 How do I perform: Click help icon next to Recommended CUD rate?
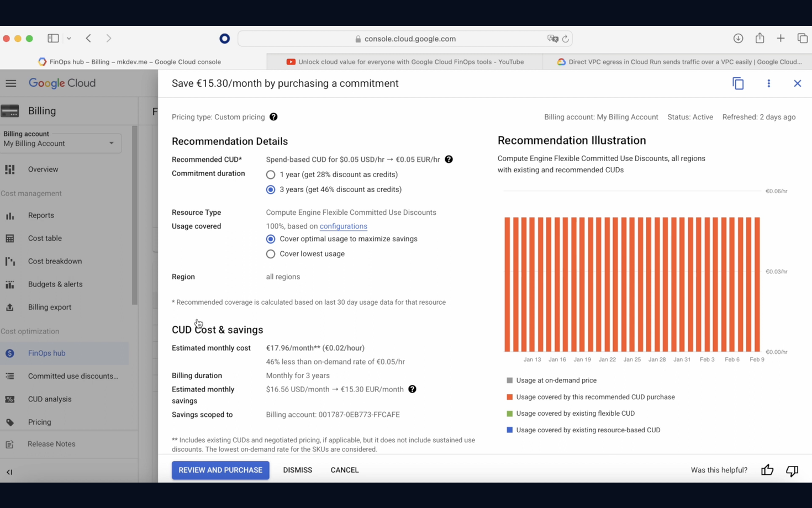449,160
